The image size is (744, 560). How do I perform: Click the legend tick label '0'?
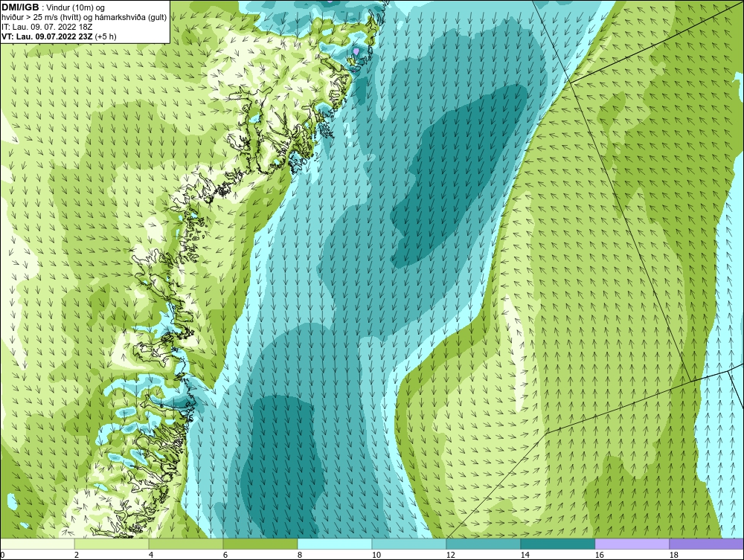pyautogui.click(x=2, y=555)
